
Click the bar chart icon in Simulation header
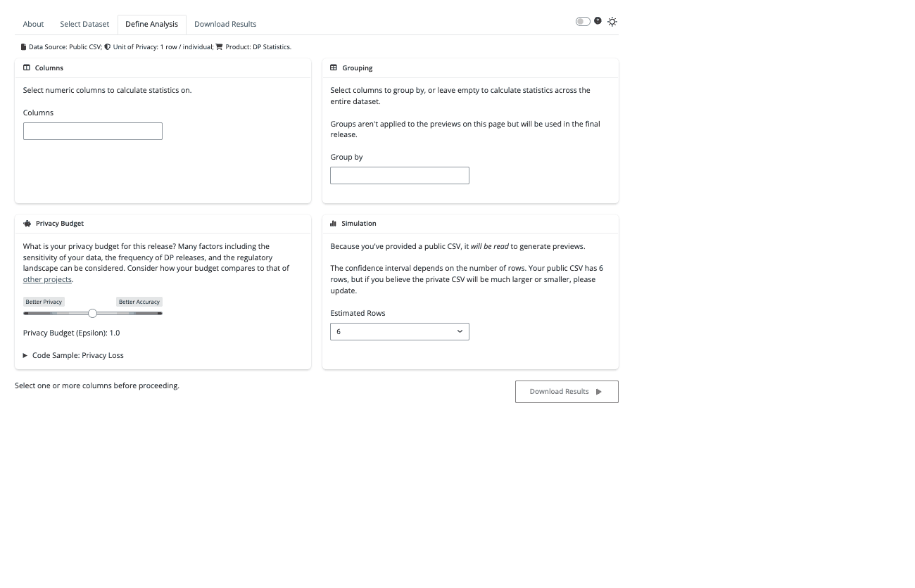point(334,223)
